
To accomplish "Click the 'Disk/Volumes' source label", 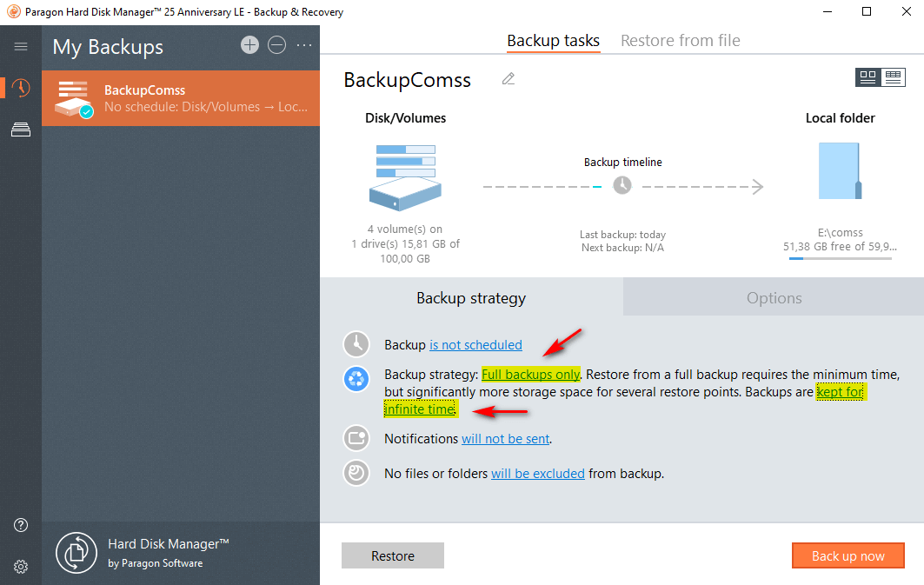I will [x=405, y=118].
